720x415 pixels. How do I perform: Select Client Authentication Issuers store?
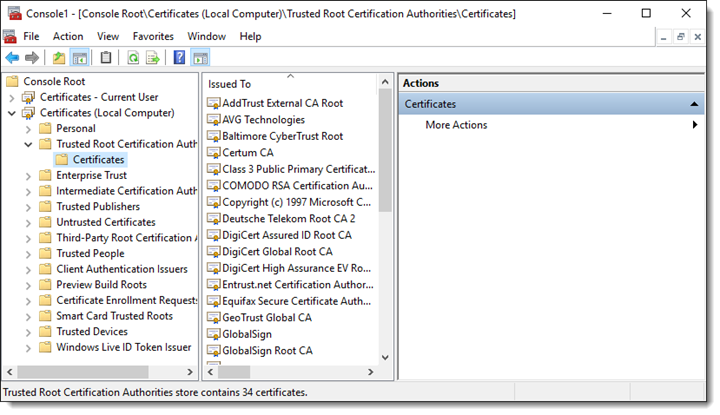(122, 269)
